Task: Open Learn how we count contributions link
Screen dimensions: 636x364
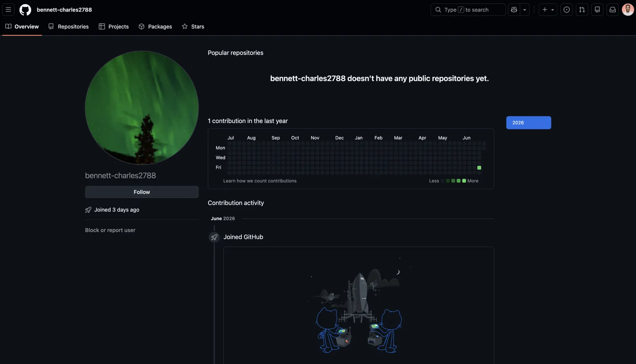Action: pyautogui.click(x=260, y=181)
